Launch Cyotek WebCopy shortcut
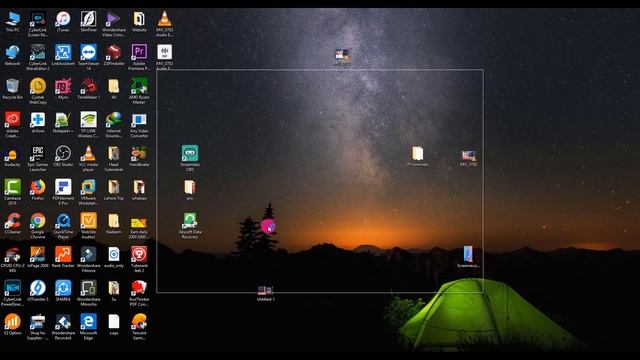Screen dimensions: 640x360 click(38, 91)
